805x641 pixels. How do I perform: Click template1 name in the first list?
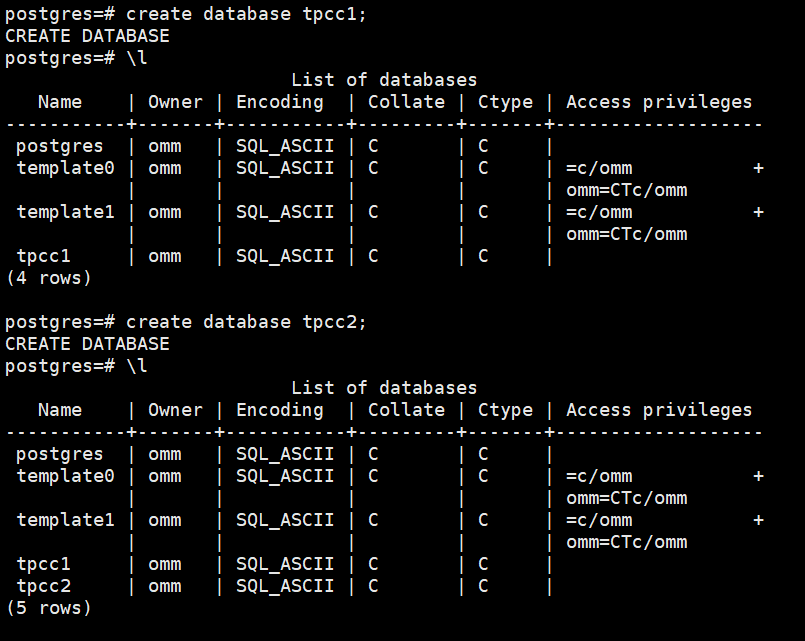point(66,212)
